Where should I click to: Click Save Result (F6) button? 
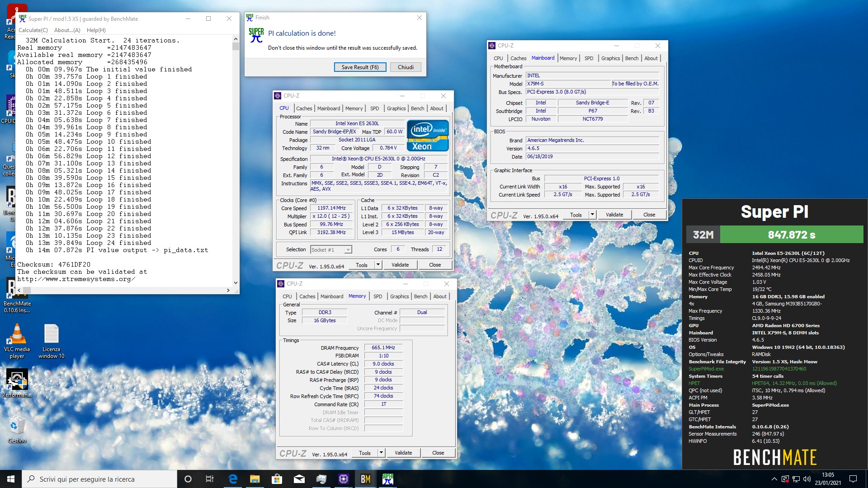[x=360, y=67]
